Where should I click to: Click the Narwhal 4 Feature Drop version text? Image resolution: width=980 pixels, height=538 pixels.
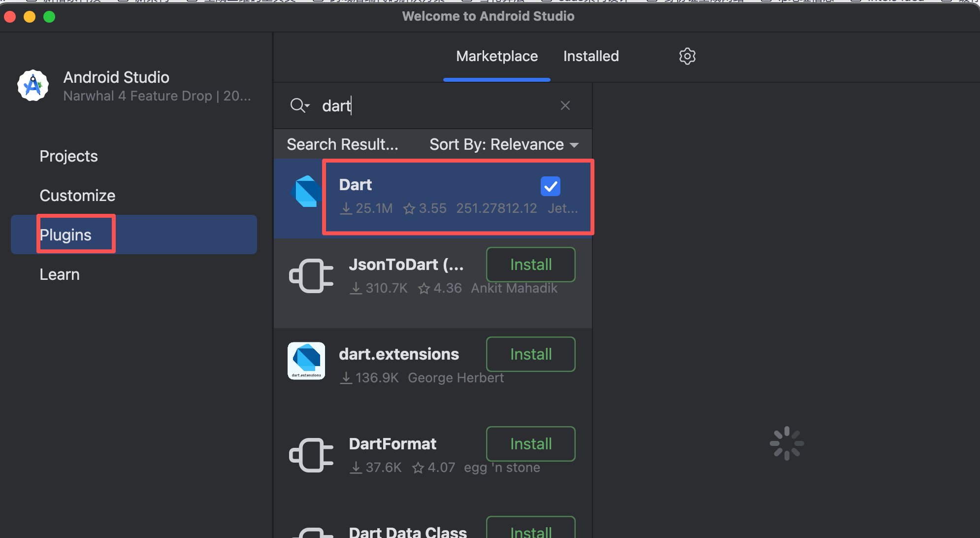pyautogui.click(x=157, y=96)
